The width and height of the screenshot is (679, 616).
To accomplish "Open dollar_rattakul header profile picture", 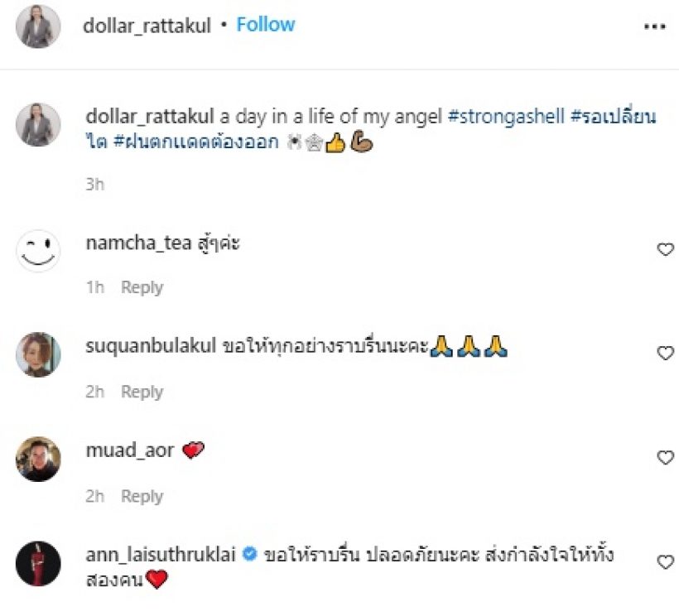I will (38, 26).
